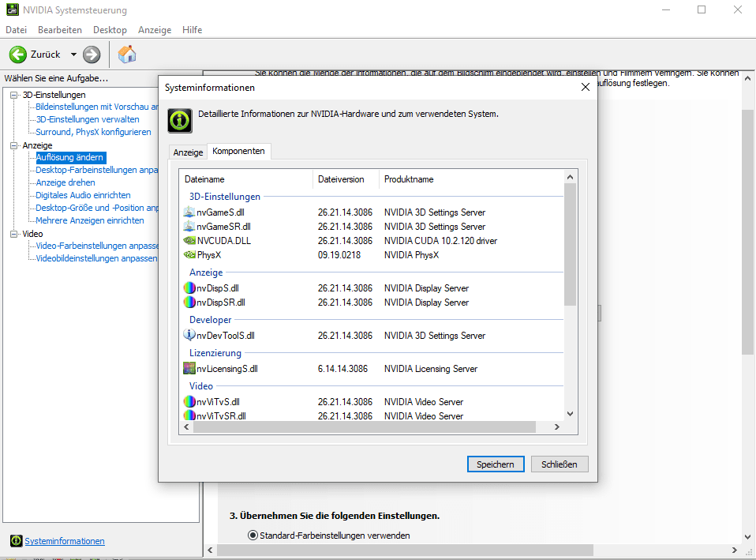The height and width of the screenshot is (560, 756).
Task: Click the Schließen button
Action: [x=560, y=464]
